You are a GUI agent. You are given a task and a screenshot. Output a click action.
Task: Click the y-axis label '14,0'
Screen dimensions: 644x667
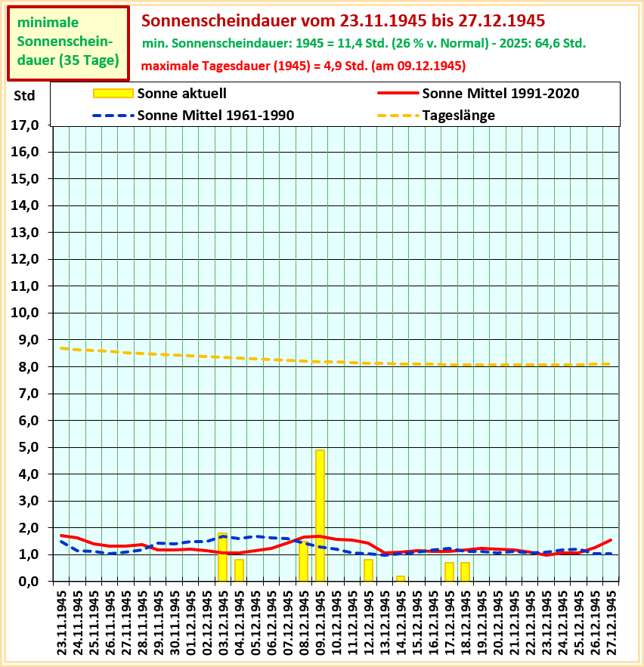[25, 205]
